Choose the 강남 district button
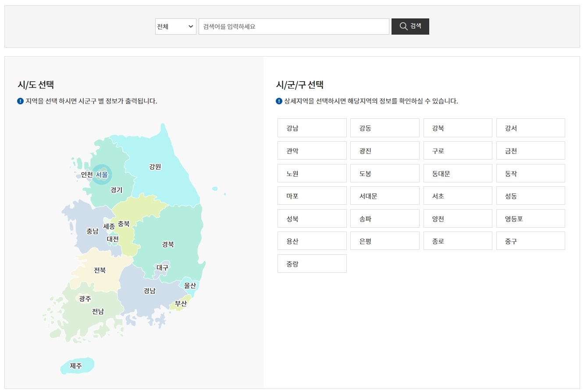 (312, 128)
